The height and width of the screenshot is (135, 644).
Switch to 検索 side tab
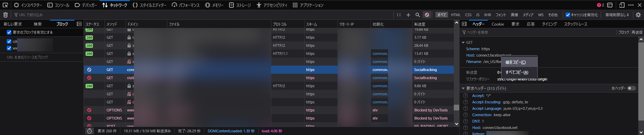(x=38, y=24)
